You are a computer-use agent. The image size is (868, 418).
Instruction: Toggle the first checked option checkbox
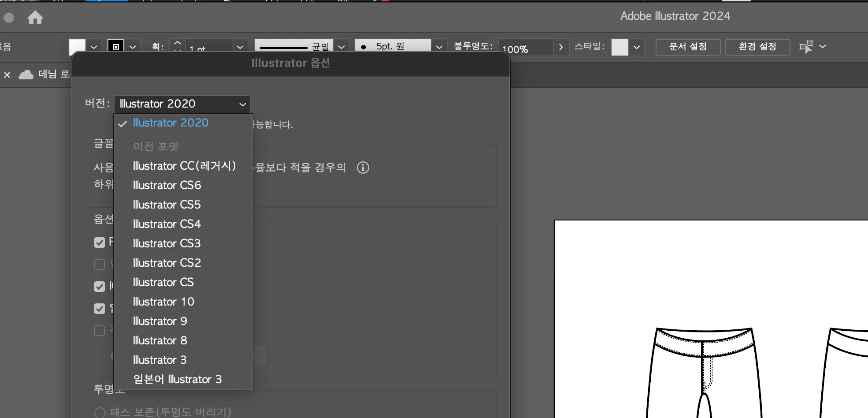[x=100, y=243]
